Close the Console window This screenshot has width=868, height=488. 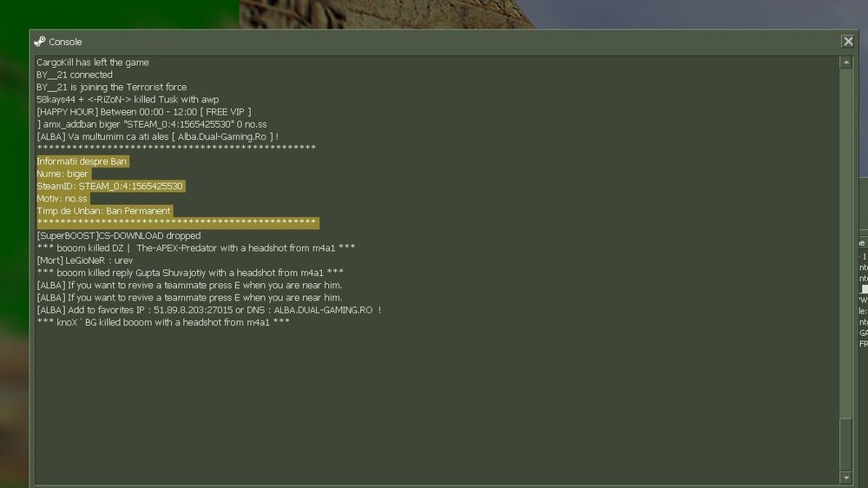click(847, 42)
